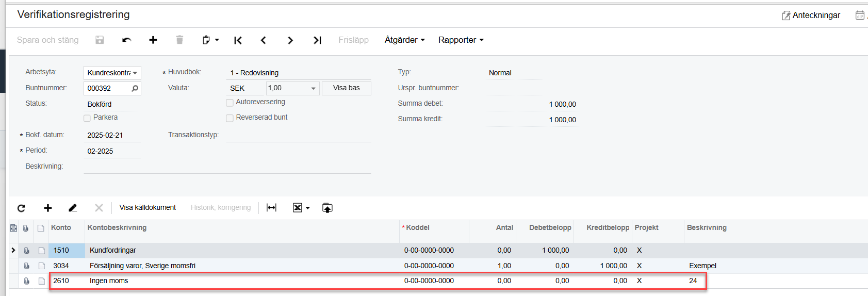Add new record with top plus icon
Viewport: 868px width, 296px height.
(x=153, y=40)
